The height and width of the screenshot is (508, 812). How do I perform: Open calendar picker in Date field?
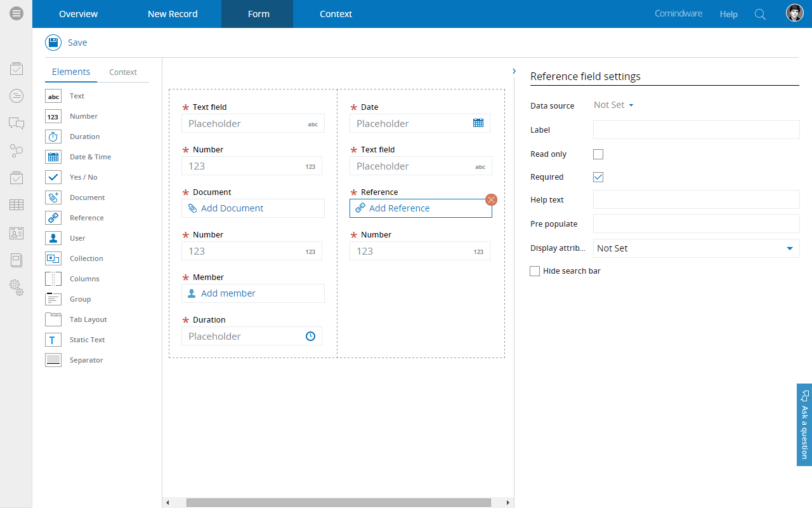(478, 123)
